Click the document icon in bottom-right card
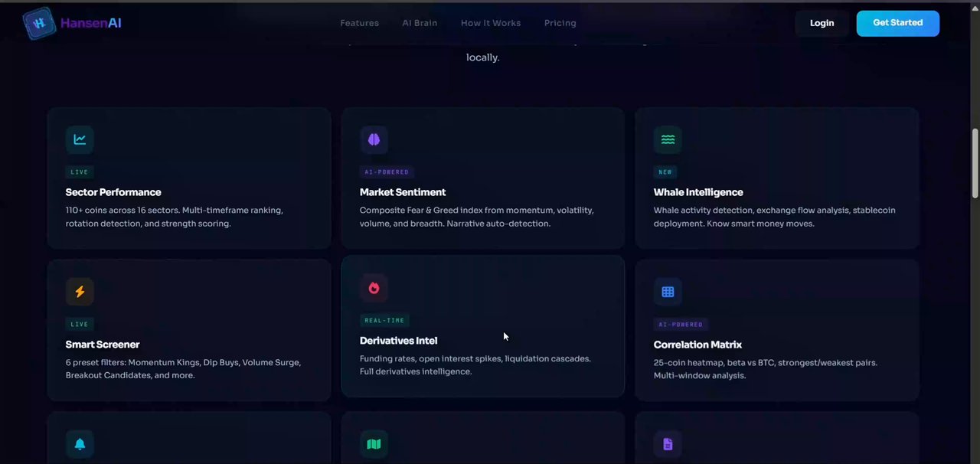Screen dimensions: 980x464 click(x=668, y=444)
